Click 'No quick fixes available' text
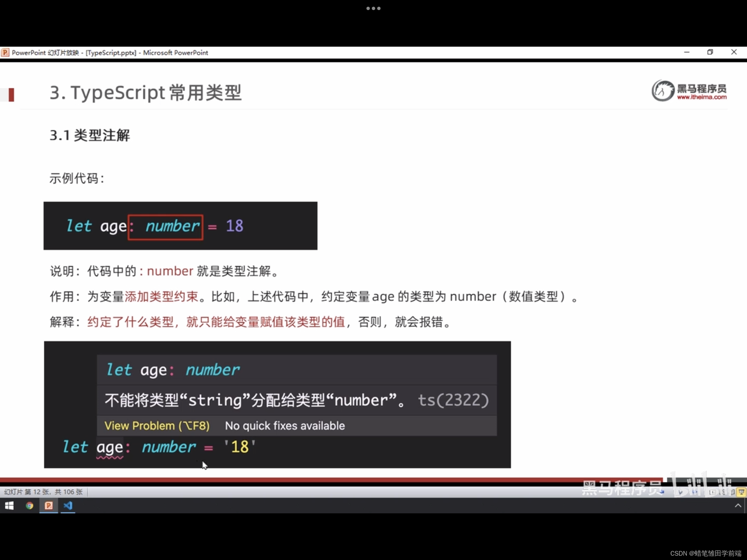 (285, 426)
